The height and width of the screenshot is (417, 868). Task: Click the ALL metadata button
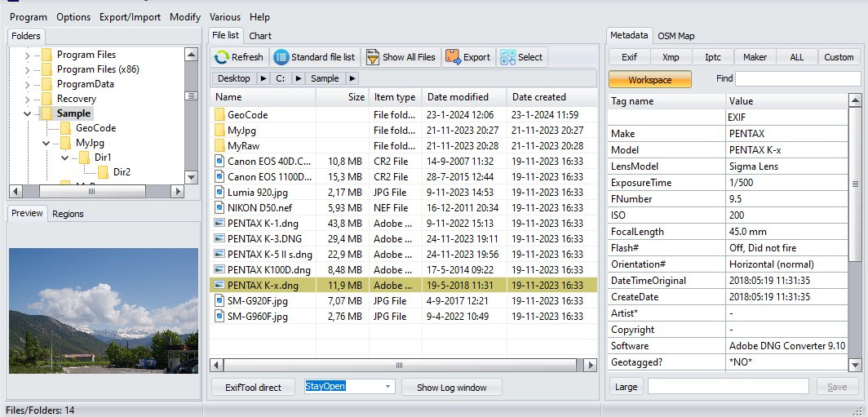tap(796, 57)
